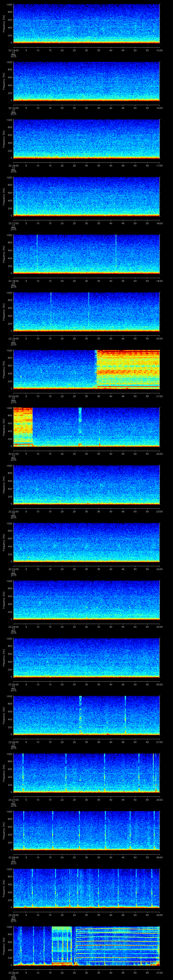
Task: Open the 22:20:00 spectrogram with red broadband noise onset
Action: coord(86,369)
